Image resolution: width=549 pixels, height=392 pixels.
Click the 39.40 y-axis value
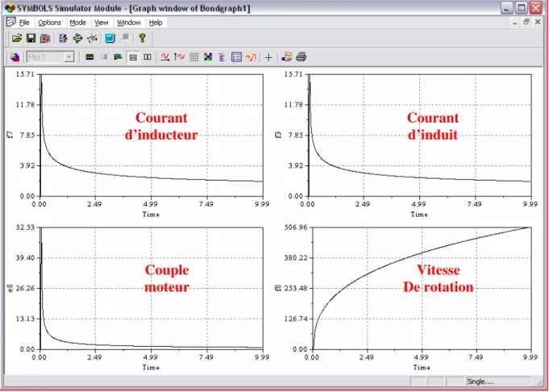[x=26, y=258]
